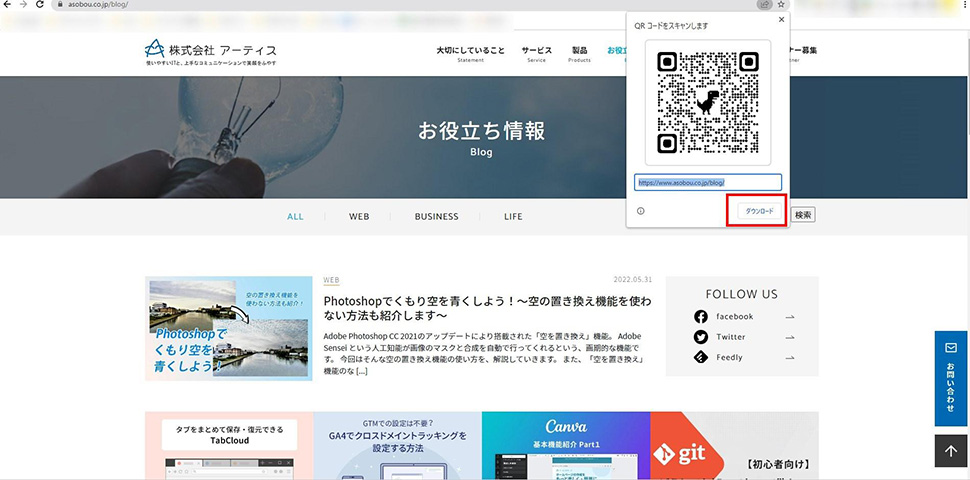
Task: Click the facebook text link
Action: [x=735, y=317]
